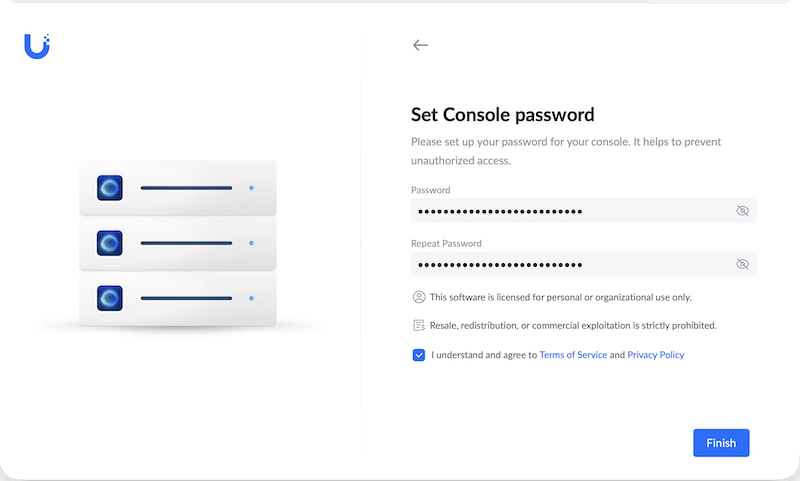This screenshot has width=800, height=481.
Task: Show the Password field characters via eye icon
Action: pyautogui.click(x=742, y=211)
